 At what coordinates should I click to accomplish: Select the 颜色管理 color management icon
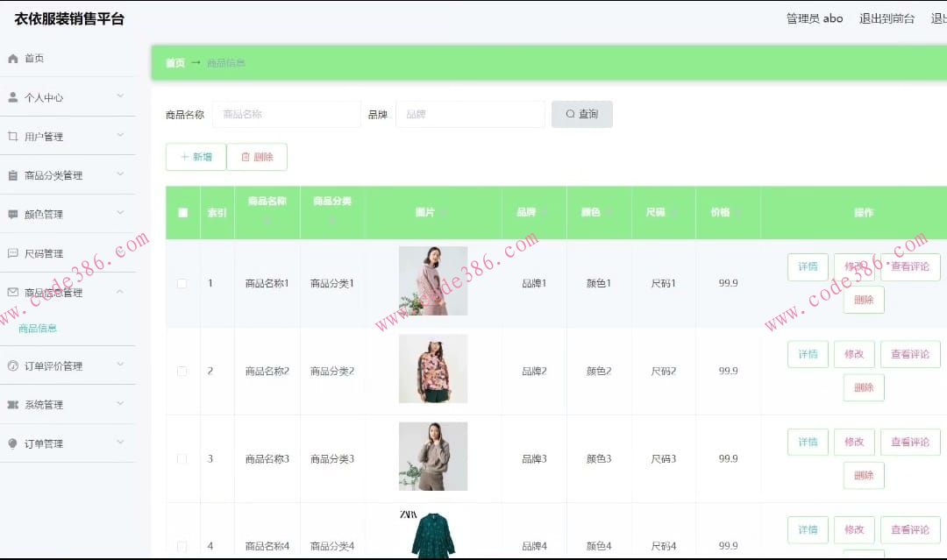[12, 214]
